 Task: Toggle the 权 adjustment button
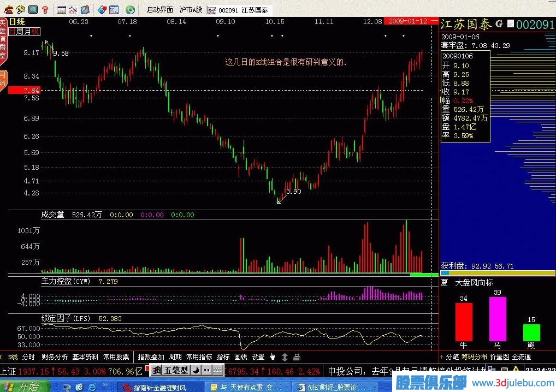pyautogui.click(x=35, y=32)
